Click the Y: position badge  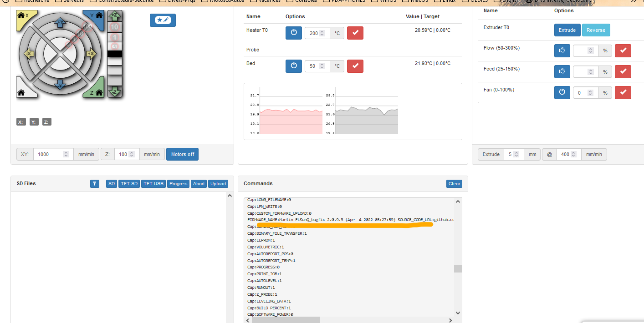coord(34,122)
